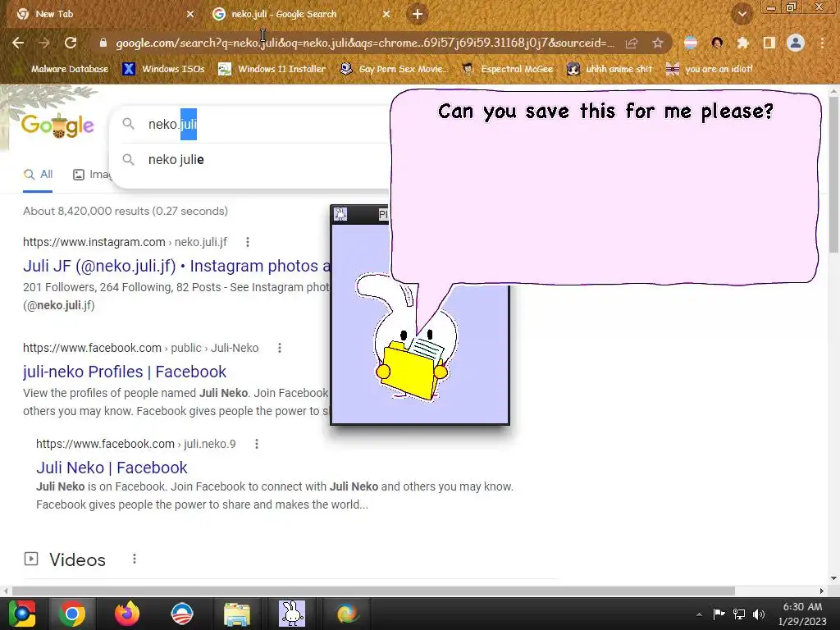Open options dots beside Videos heading
Image resolution: width=840 pixels, height=630 pixels.
tap(135, 559)
